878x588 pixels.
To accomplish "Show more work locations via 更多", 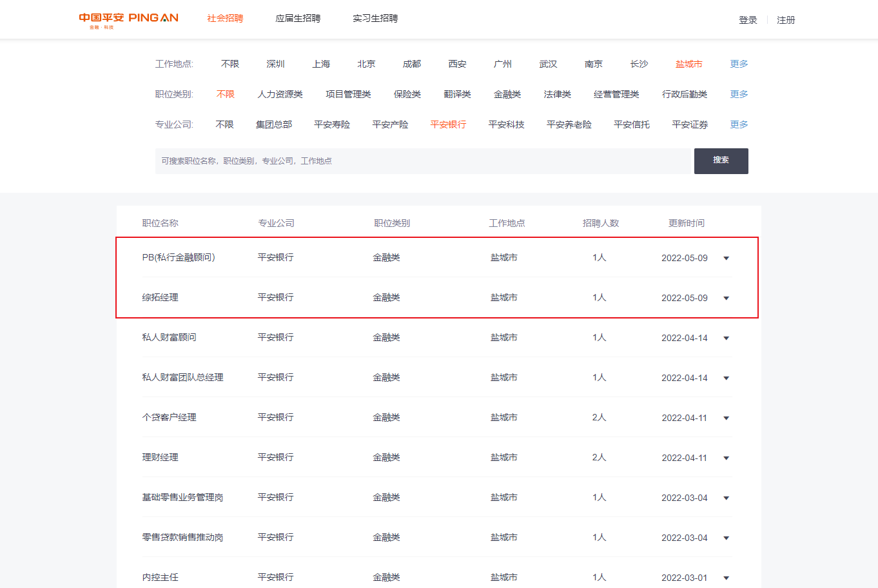I will 739,64.
